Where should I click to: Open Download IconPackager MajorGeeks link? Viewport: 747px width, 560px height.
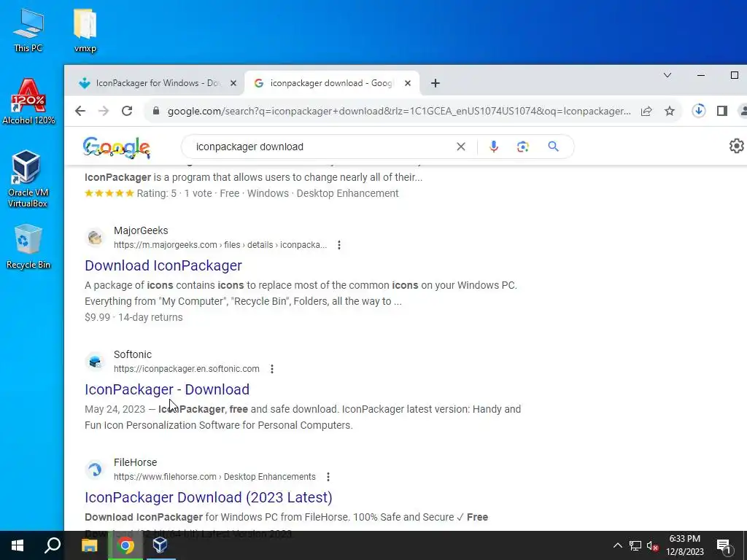tap(163, 265)
